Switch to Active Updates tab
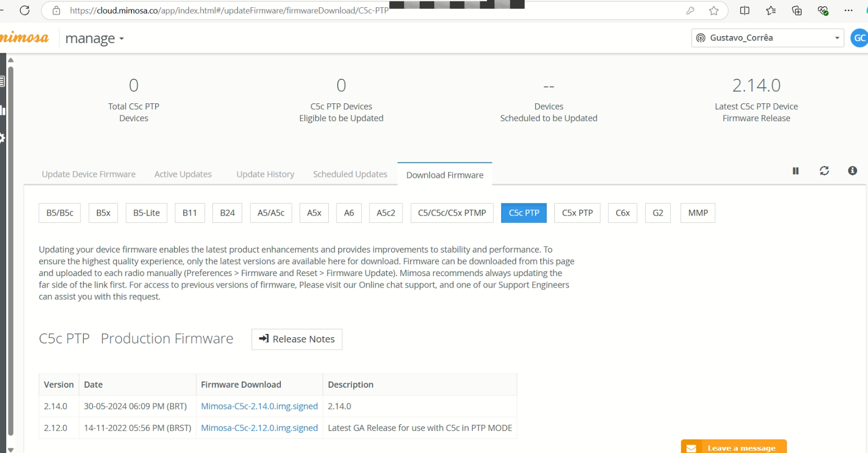The width and height of the screenshot is (868, 453). pyautogui.click(x=183, y=174)
